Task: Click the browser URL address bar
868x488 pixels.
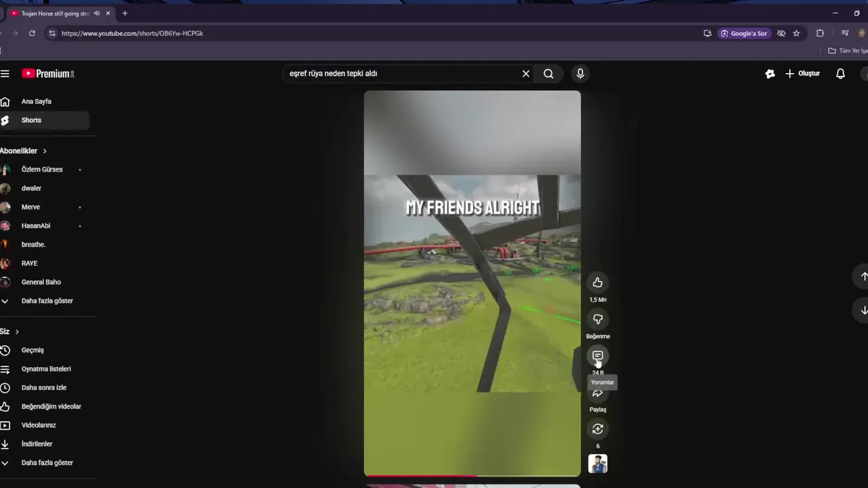Action: pos(380,33)
